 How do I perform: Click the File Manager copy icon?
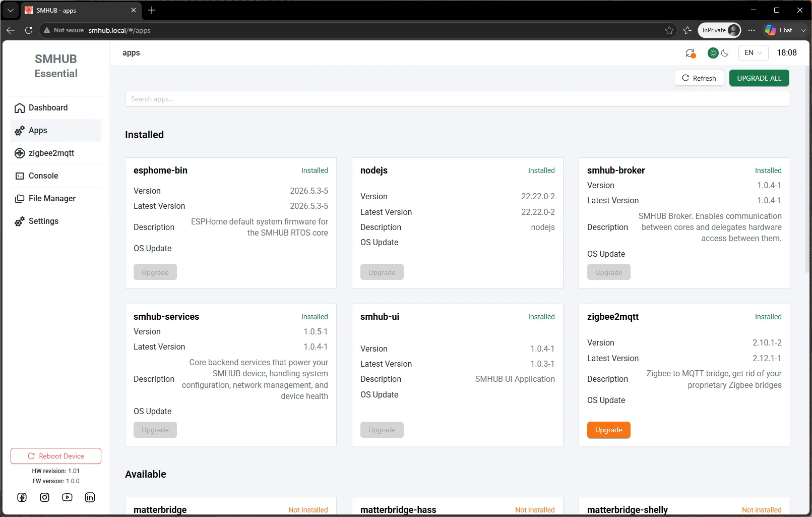pyautogui.click(x=20, y=199)
